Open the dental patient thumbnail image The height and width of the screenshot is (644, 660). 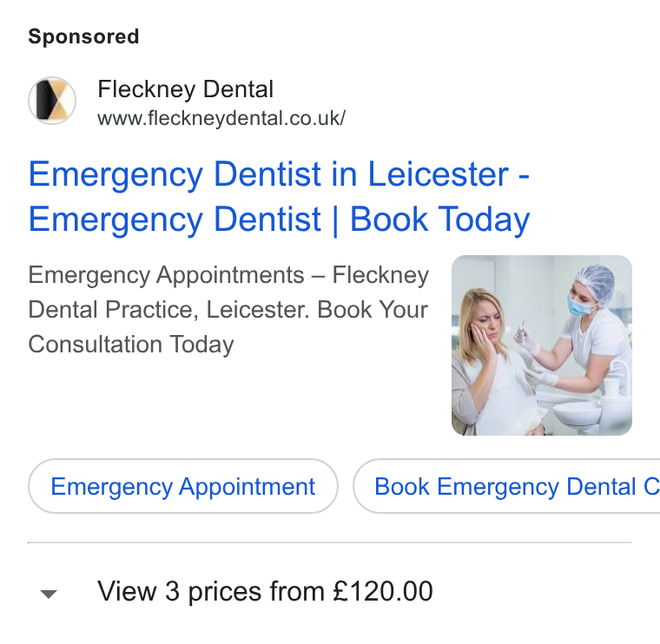542,345
